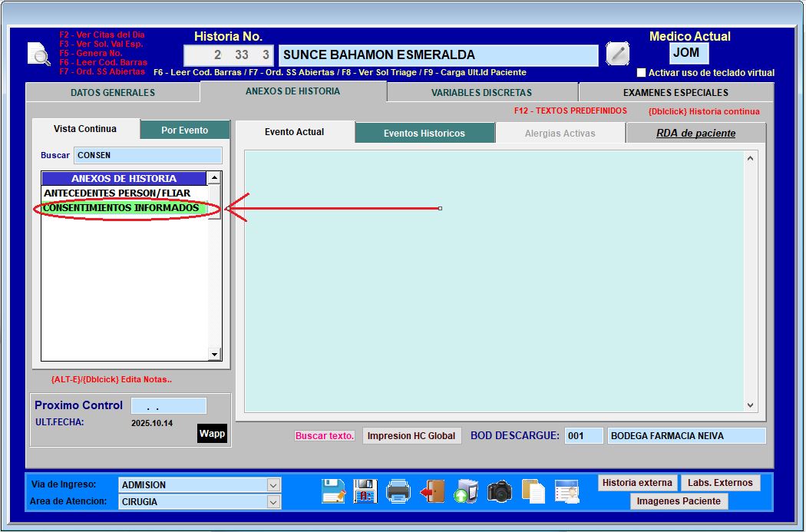The image size is (806, 532).
Task: Open the patient record card icon
Action: tap(567, 491)
